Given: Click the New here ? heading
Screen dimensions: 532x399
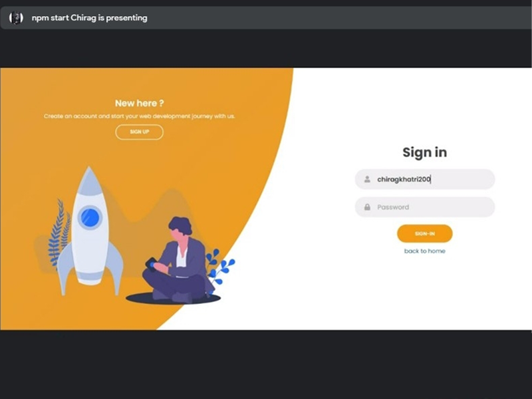Looking at the screenshot, I should pos(140,103).
